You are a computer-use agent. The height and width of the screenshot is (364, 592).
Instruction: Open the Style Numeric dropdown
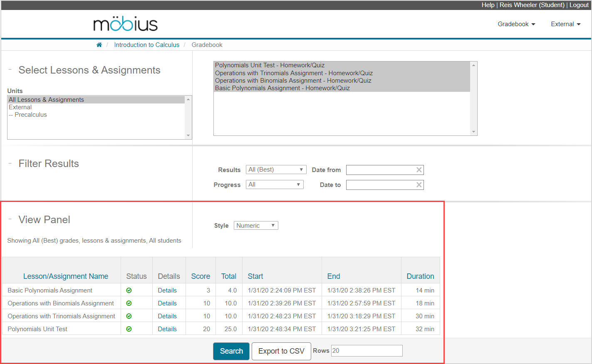click(256, 226)
